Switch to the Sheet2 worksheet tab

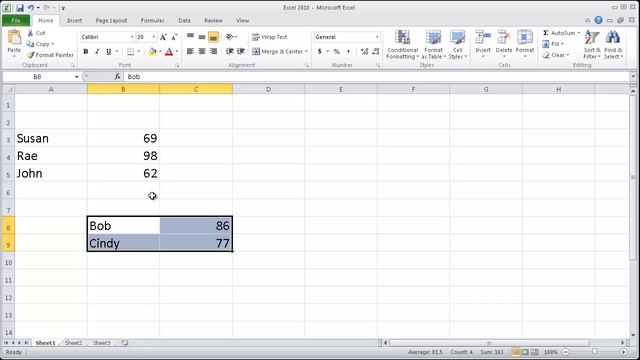coord(73,343)
